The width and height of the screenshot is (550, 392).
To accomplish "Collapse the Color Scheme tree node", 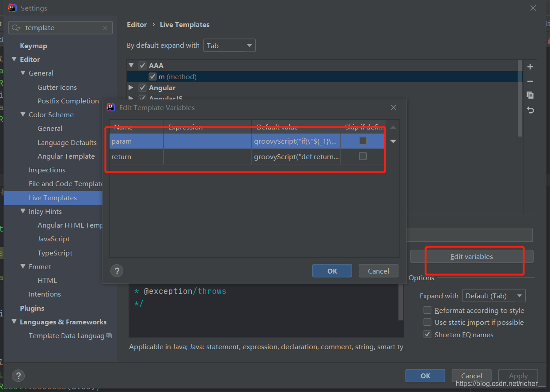I will tap(23, 114).
